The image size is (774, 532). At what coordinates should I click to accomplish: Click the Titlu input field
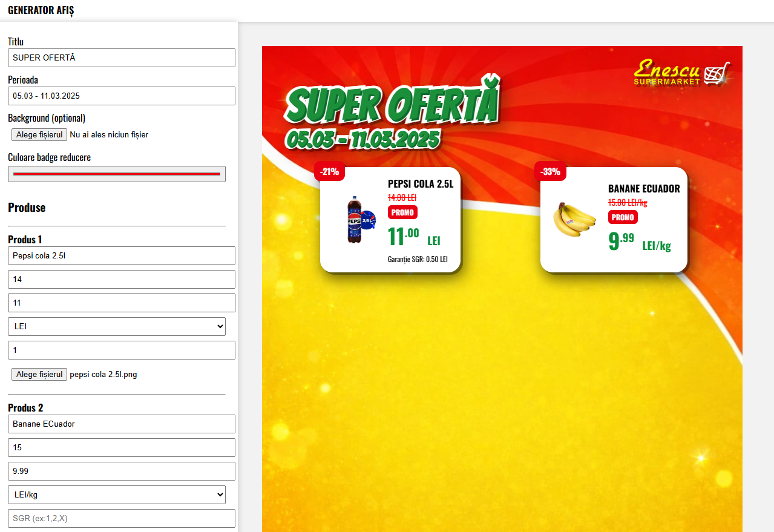(x=121, y=58)
